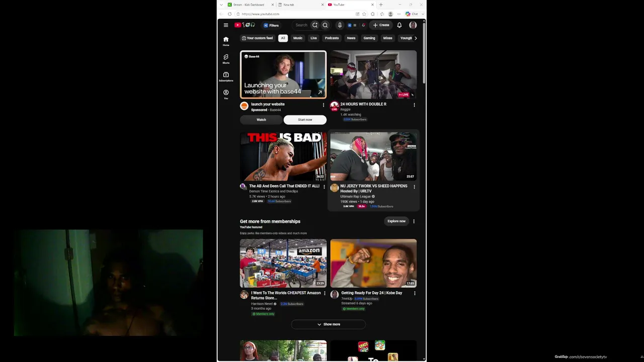Screen dimensions: 644x362
Task: Open the YouTube account avatar menu
Action: click(413, 25)
